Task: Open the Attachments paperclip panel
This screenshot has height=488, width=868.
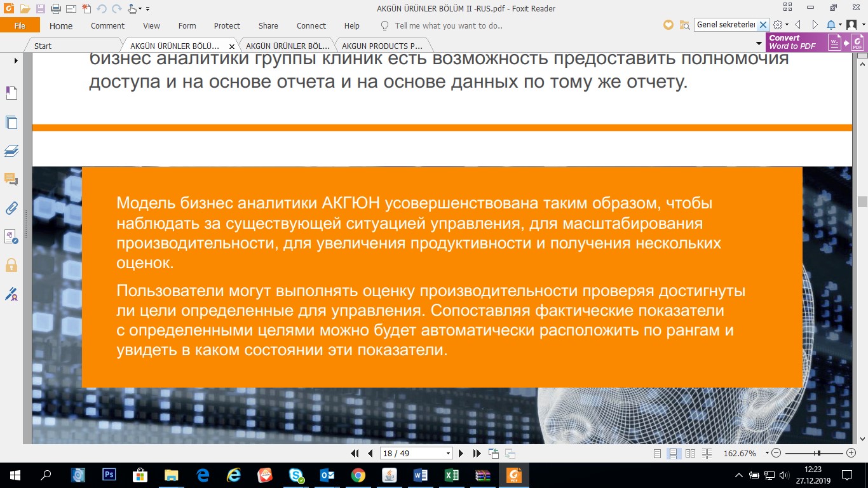Action: point(11,208)
